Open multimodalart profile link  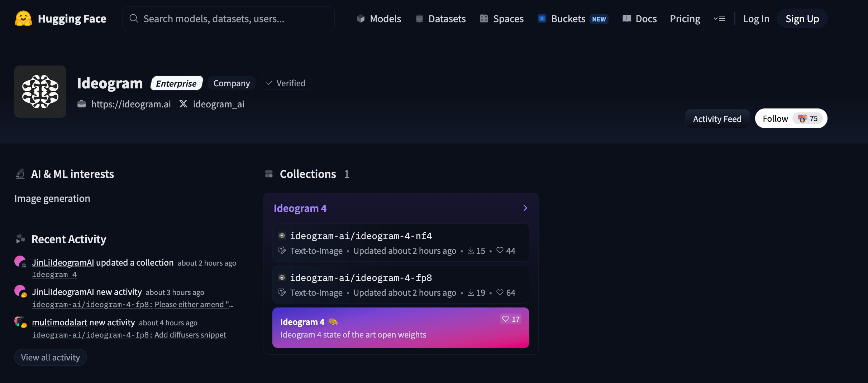59,322
